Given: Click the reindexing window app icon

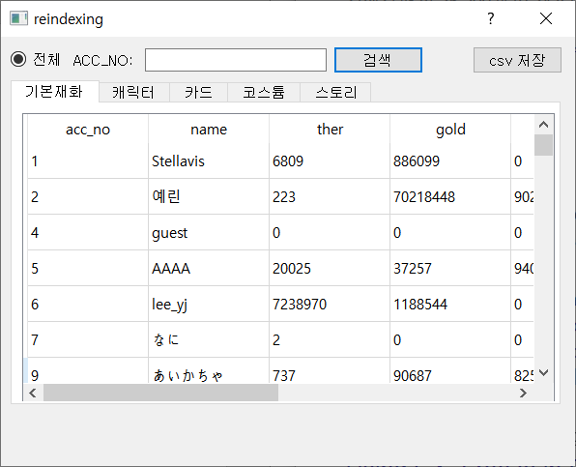Looking at the screenshot, I should (x=19, y=18).
